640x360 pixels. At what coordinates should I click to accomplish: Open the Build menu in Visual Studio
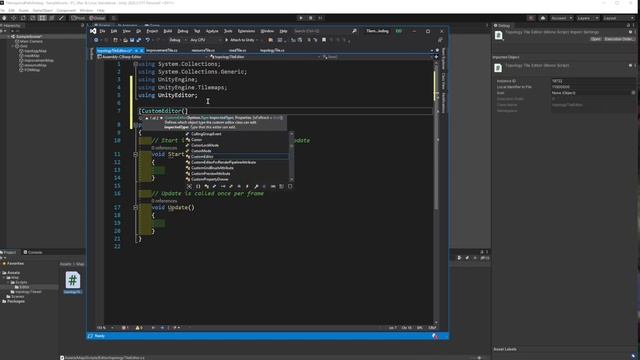(x=167, y=31)
